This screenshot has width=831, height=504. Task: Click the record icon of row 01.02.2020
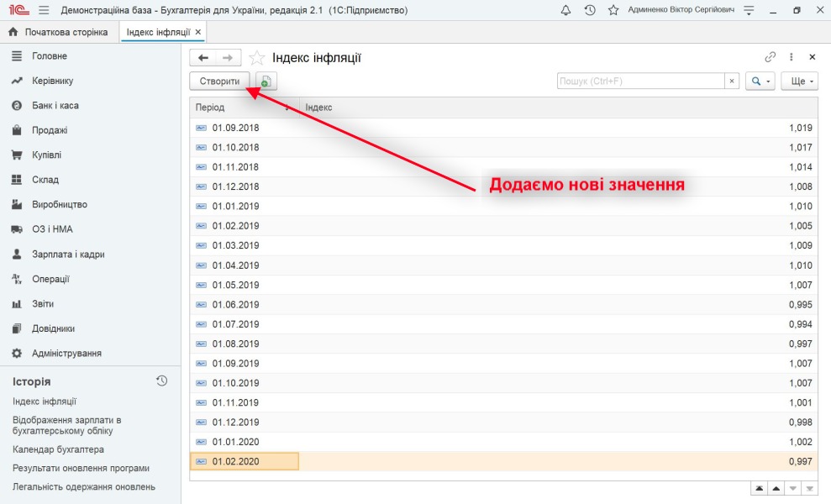pos(201,462)
